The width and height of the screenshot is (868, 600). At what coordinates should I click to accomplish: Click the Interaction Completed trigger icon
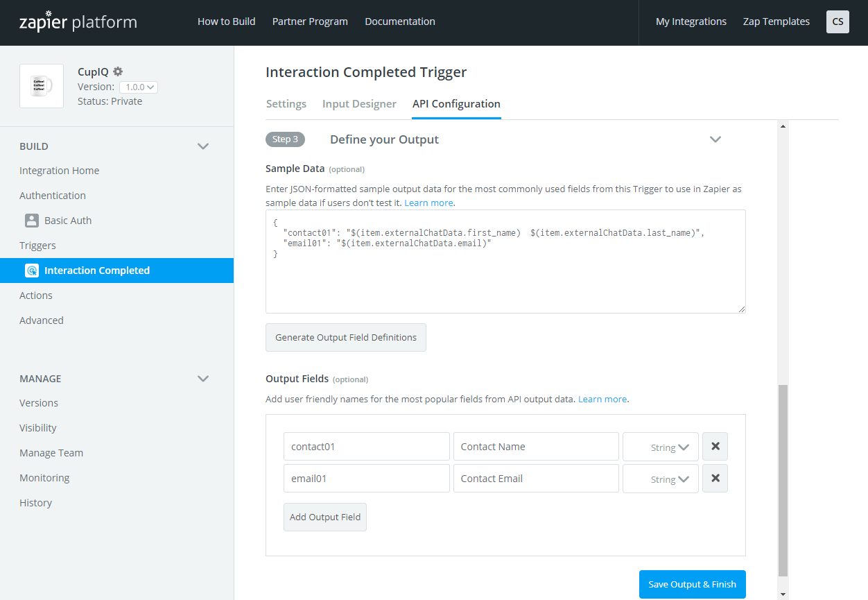click(31, 271)
